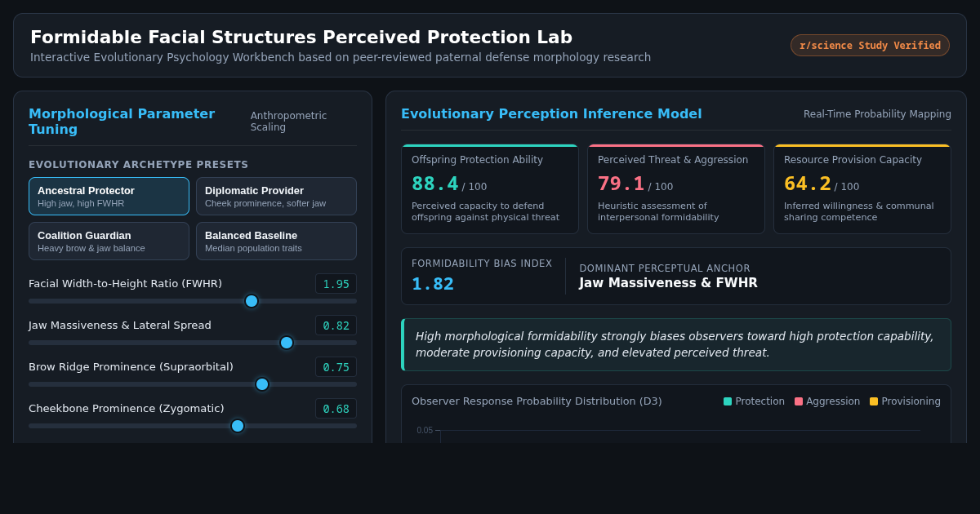Viewport: 980px width, 514px height.
Task: Click the Anthropometric Scaling label
Action: [x=288, y=122]
